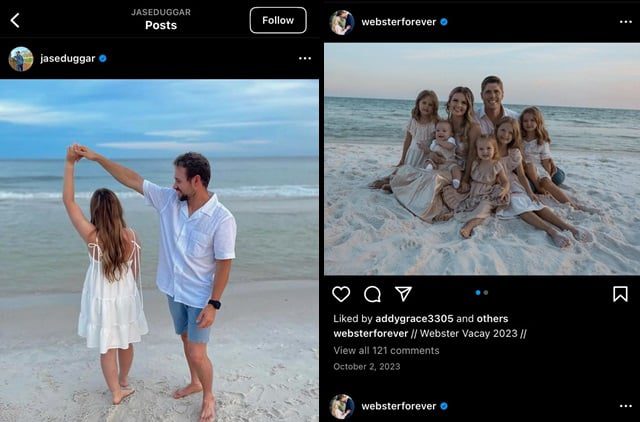
Task: Tap websterforever avatar at top
Action: 342,21
